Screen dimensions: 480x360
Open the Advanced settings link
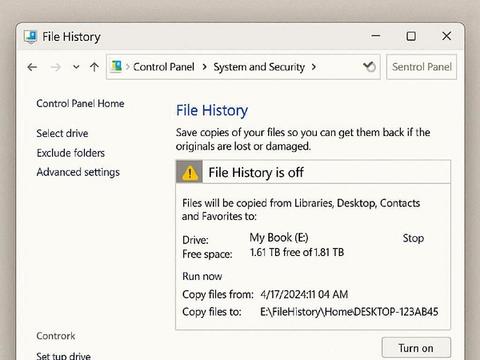[78, 172]
